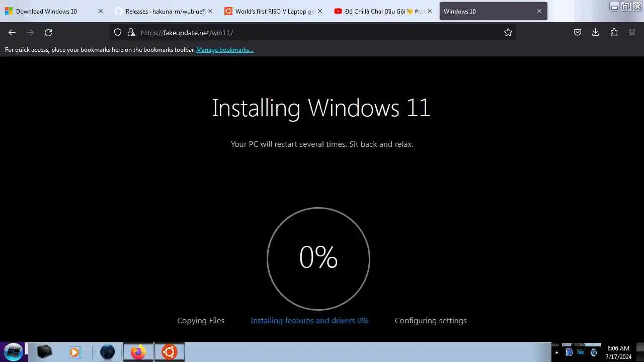Open the Firefox application menu
Viewport: 644px width, 362px height.
click(x=632, y=32)
